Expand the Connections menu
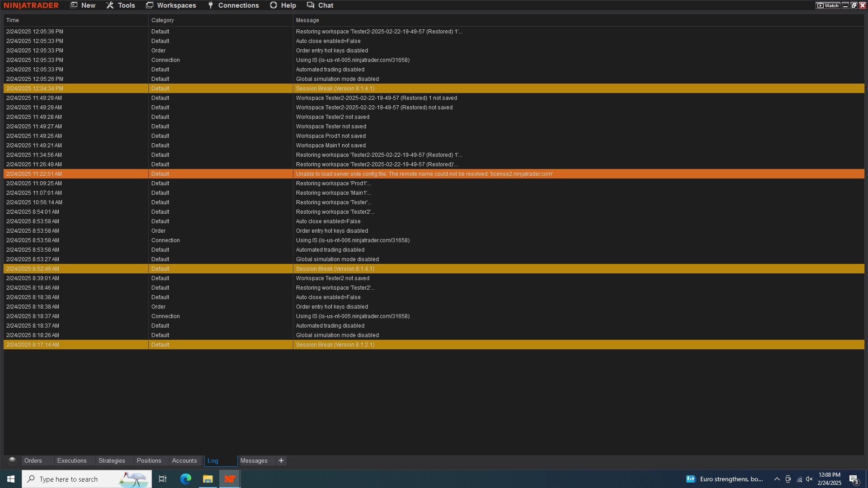 [x=233, y=5]
